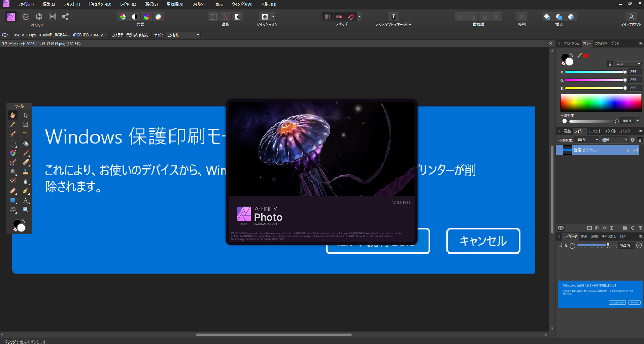The image size is (644, 344).
Task: Toggle Quick Mask mode
Action: (265, 17)
